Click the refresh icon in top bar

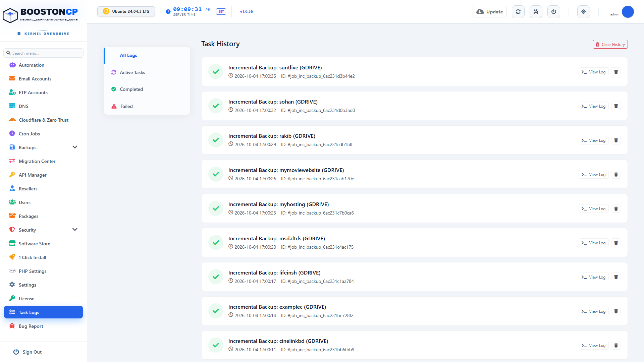click(x=518, y=12)
